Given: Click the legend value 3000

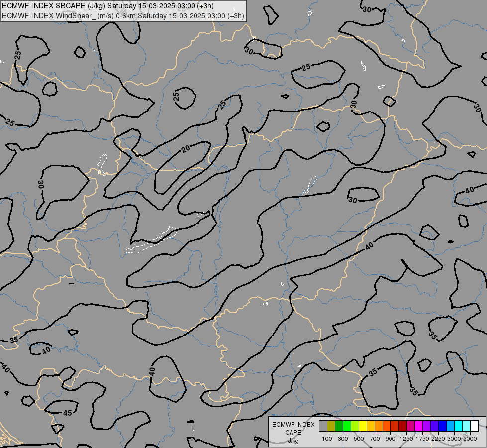Looking at the screenshot, I should tap(454, 439).
